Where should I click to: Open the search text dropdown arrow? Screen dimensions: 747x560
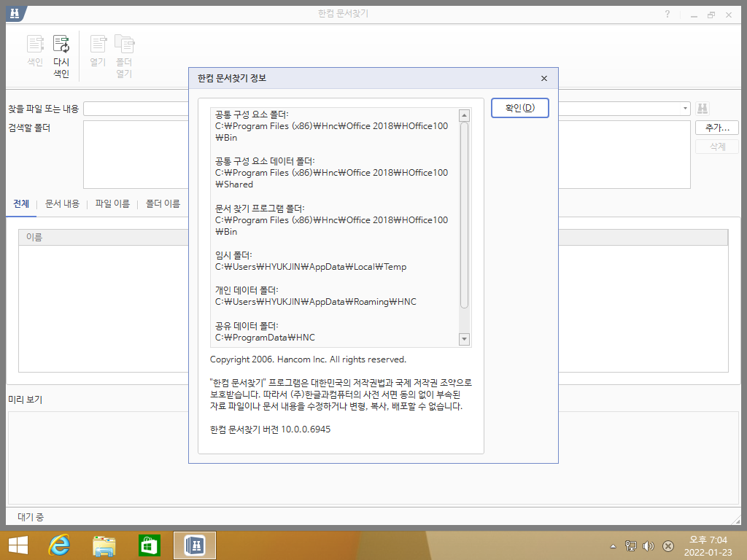pos(685,109)
